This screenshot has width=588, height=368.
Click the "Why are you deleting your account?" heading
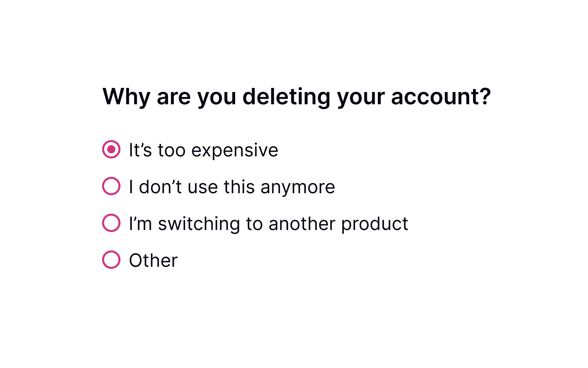click(x=296, y=96)
